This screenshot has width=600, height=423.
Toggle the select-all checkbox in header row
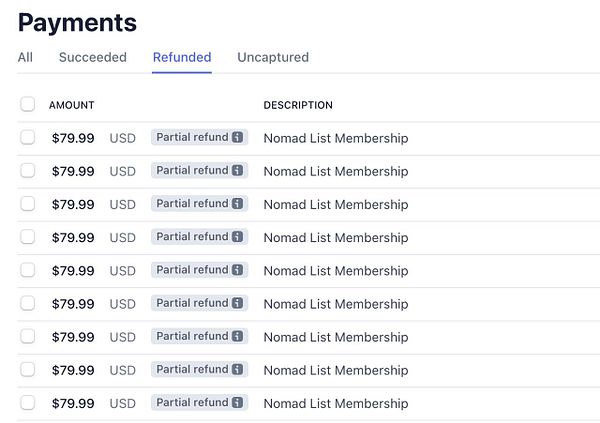[28, 104]
